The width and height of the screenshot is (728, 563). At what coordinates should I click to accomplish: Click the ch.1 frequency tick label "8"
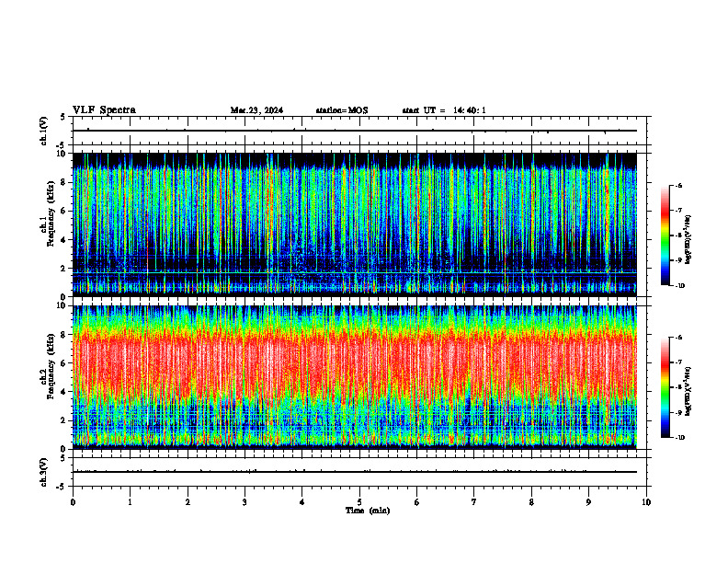point(64,182)
